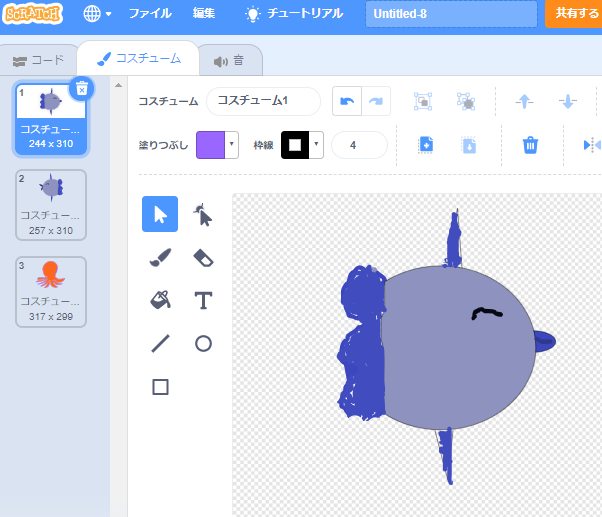This screenshot has width=602, height=517.
Task: Click the Scratch logo
Action: [33, 14]
